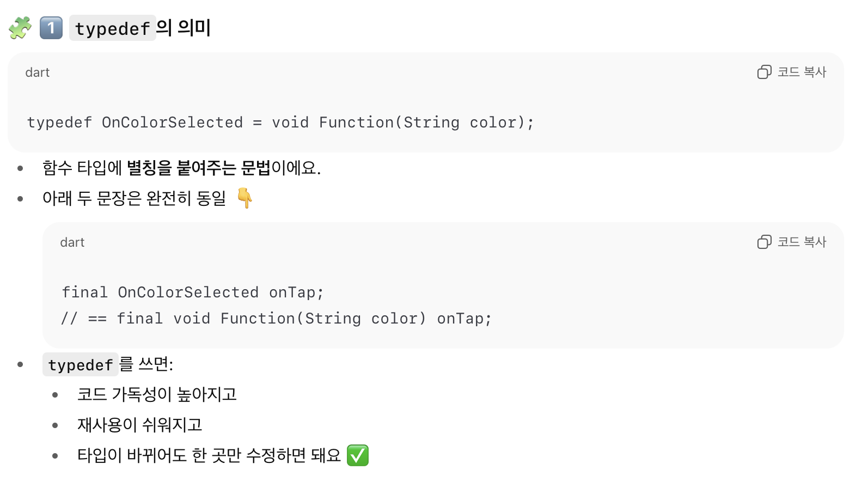Click the dart label of first code block
Screen dimensions: 868x488
coord(38,72)
